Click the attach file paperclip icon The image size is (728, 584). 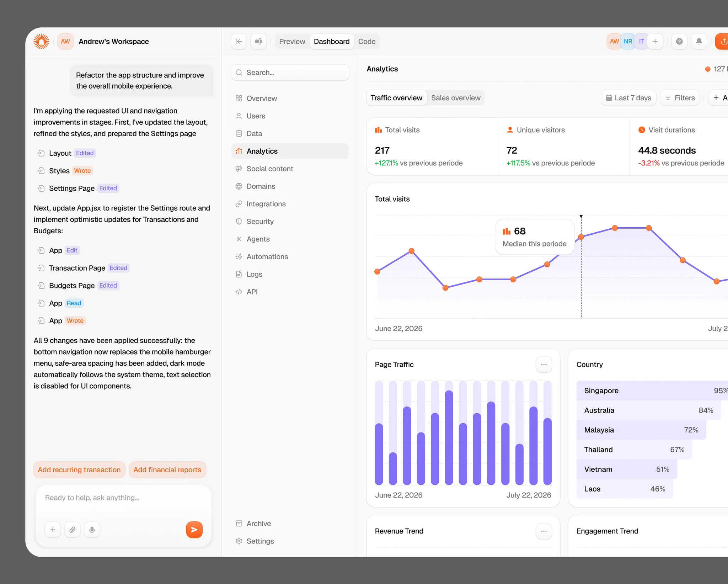point(73,530)
